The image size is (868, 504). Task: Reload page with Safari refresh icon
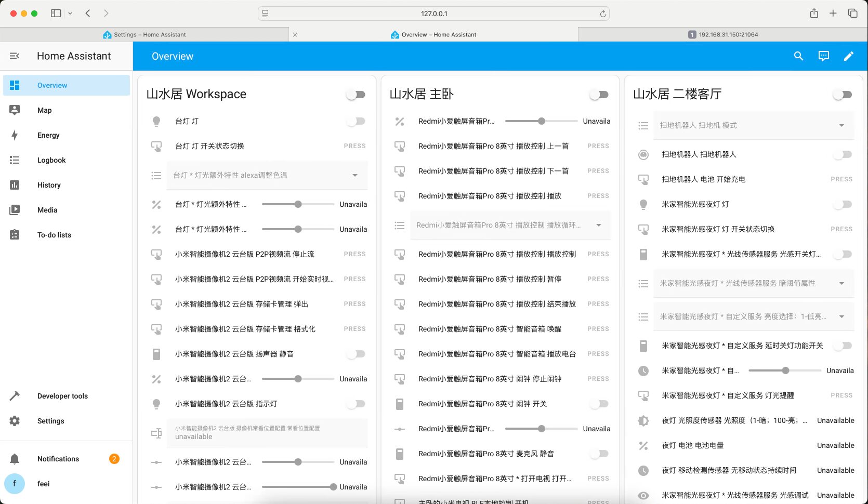pyautogui.click(x=603, y=14)
